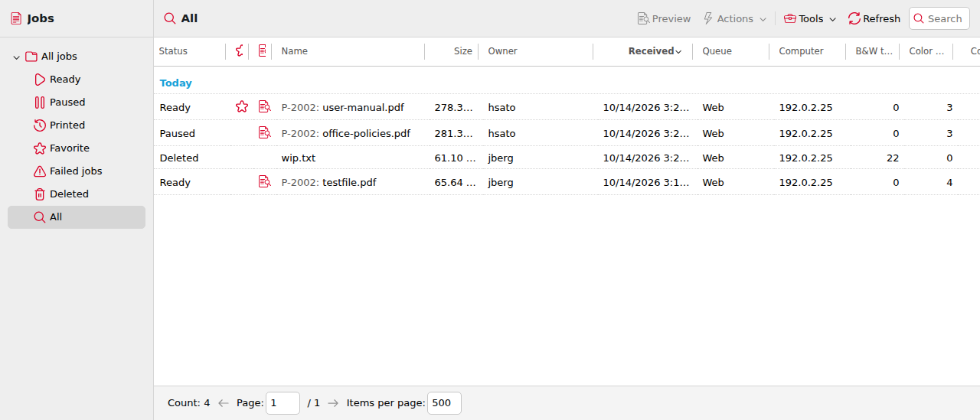Click the Preview button
This screenshot has height=420, width=980.
664,18
